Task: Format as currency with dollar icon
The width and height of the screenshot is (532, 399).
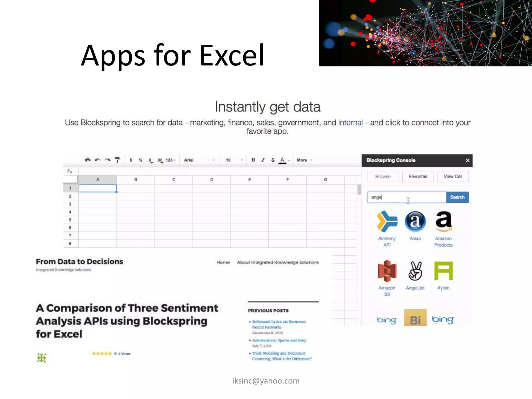Action: coord(131,160)
